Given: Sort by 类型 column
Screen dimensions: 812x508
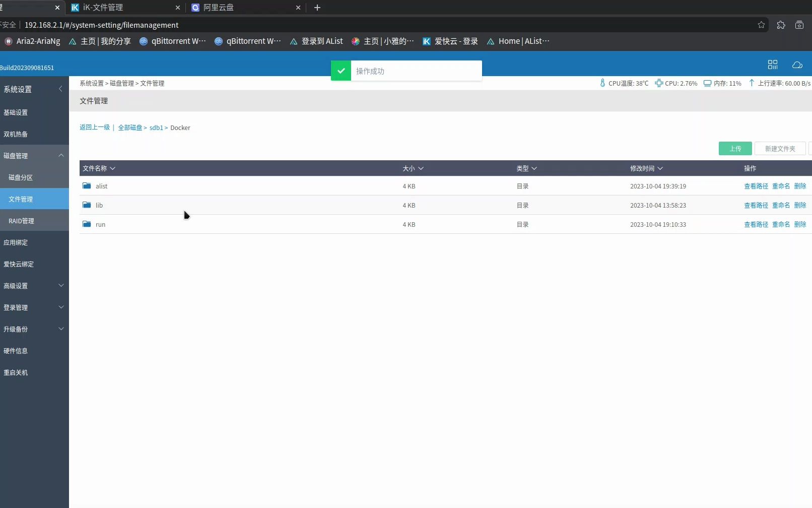Looking at the screenshot, I should point(527,168).
